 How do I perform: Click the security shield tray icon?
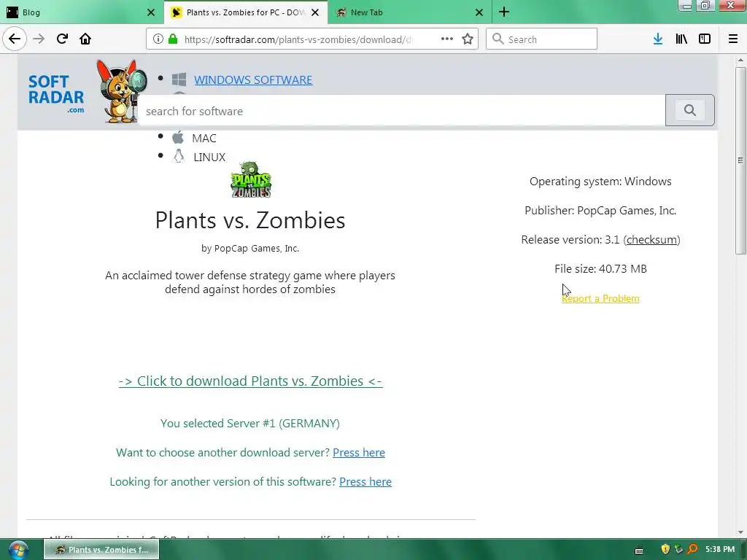click(665, 549)
